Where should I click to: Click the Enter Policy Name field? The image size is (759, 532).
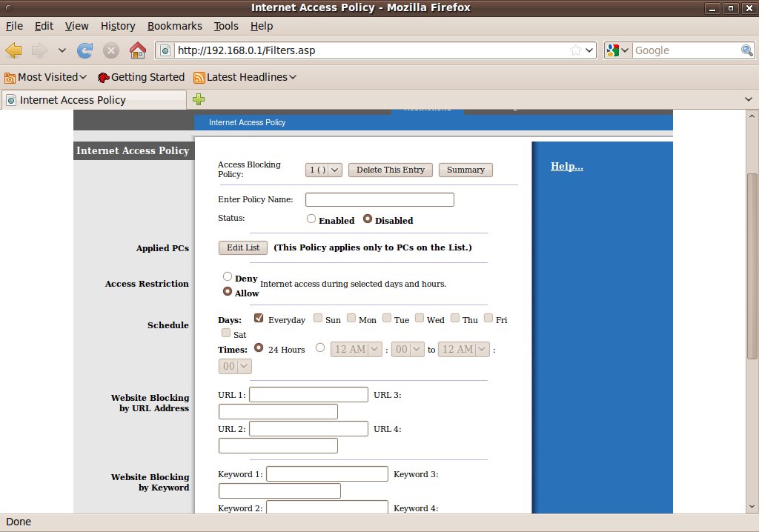(x=379, y=199)
